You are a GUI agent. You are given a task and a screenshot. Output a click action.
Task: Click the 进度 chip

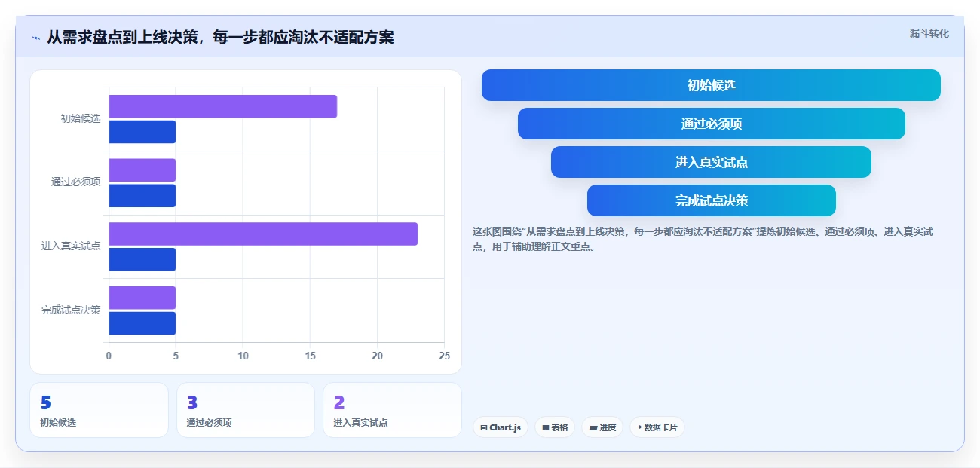(602, 427)
